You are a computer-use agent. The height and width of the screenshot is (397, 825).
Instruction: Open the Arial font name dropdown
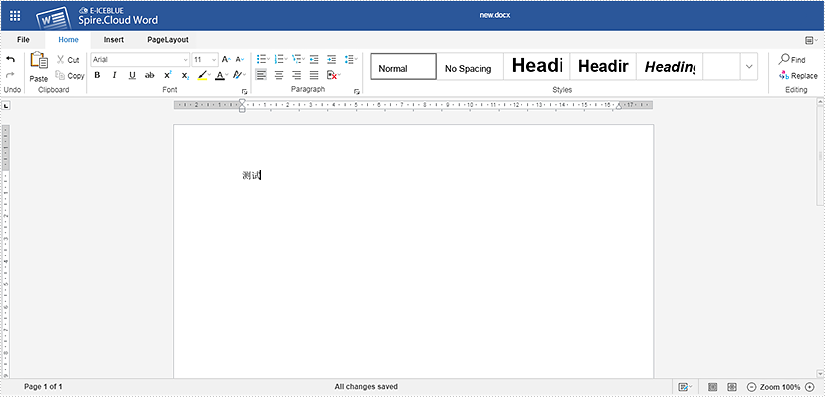click(140, 59)
